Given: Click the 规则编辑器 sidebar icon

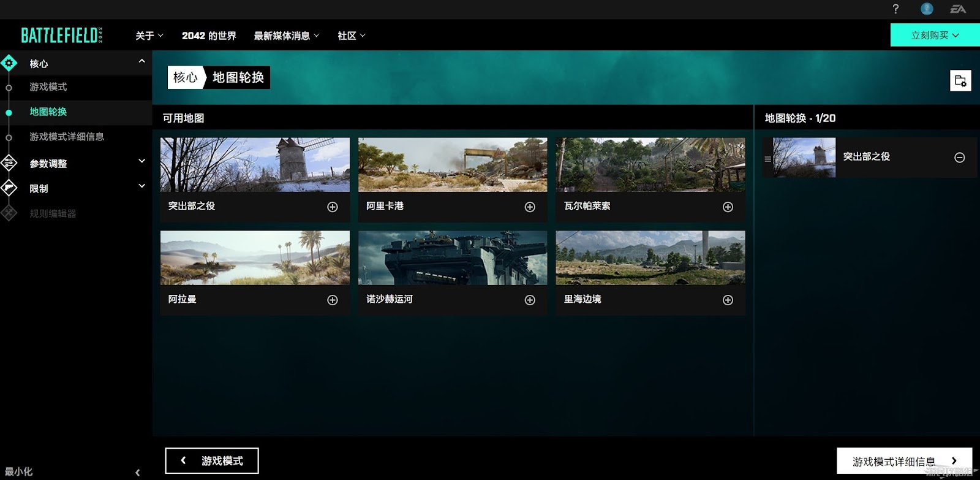Looking at the screenshot, I should (9, 213).
